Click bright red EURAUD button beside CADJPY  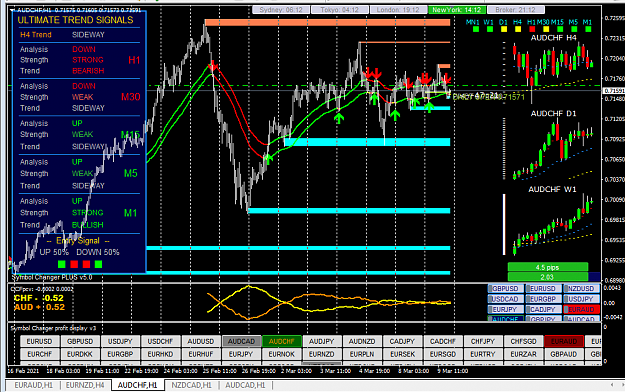[x=581, y=309]
